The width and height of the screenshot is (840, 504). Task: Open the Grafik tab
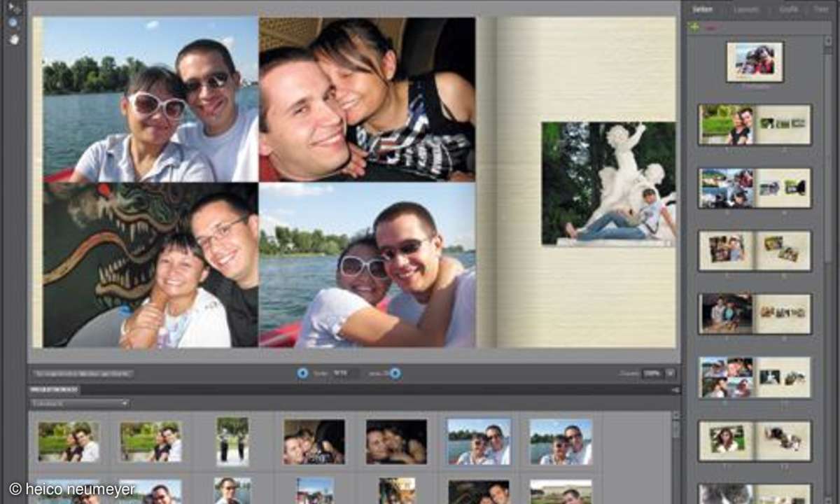tap(787, 8)
